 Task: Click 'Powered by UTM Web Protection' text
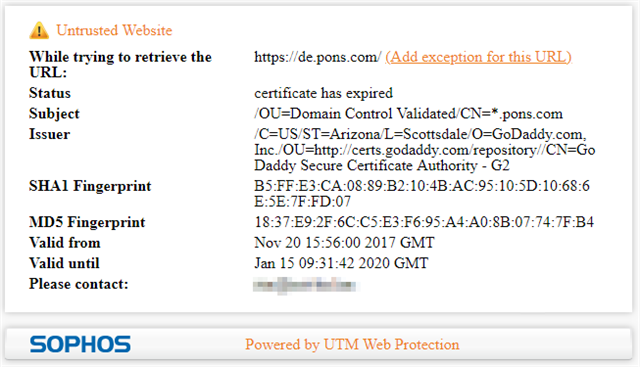(x=352, y=345)
